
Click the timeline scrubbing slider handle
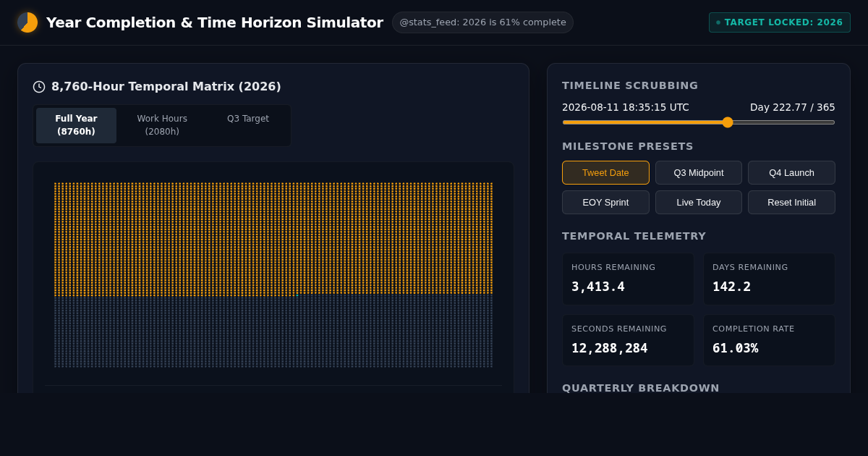tap(728, 122)
